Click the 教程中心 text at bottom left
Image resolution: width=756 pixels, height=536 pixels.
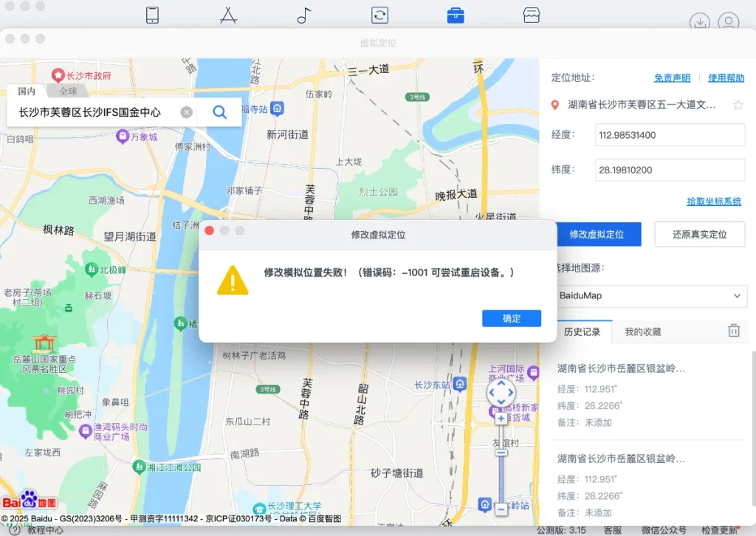pyautogui.click(x=45, y=530)
